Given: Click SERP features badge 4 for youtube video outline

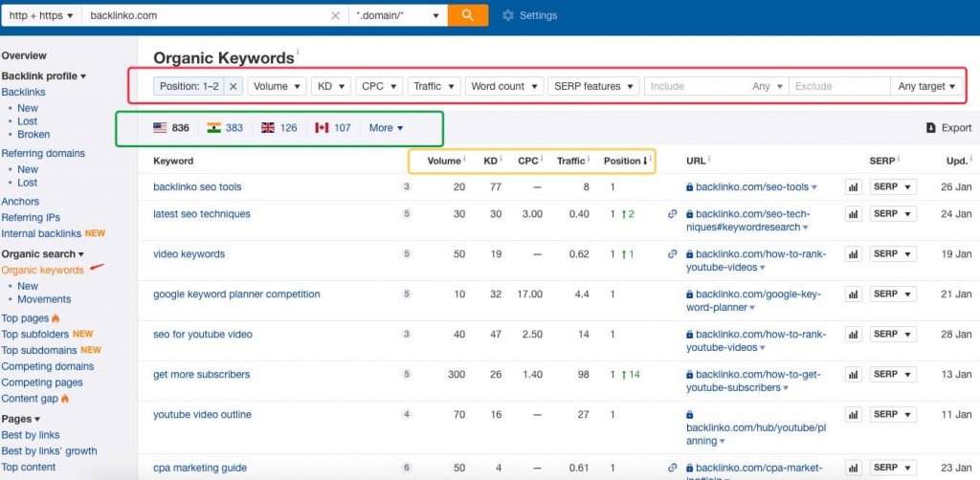Looking at the screenshot, I should [407, 414].
